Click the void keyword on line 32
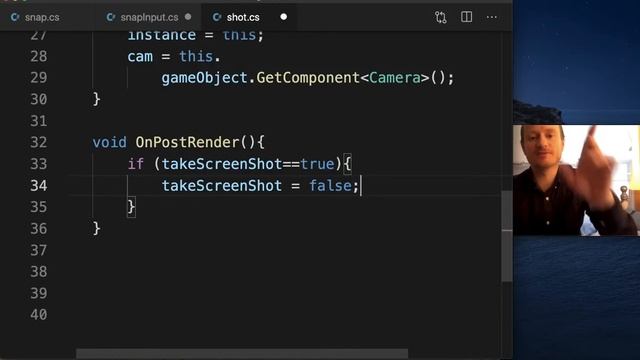Viewport: 640px width, 360px height. [x=109, y=142]
